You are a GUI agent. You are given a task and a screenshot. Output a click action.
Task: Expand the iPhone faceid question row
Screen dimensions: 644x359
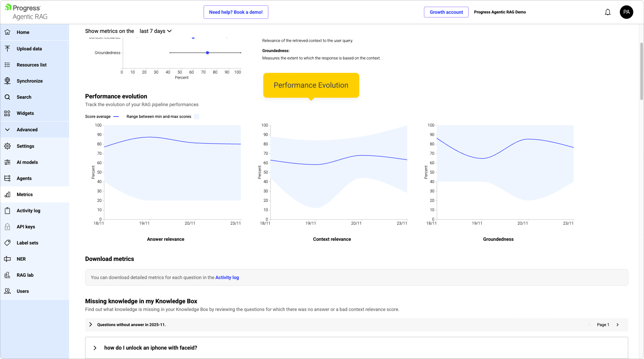[x=95, y=348]
